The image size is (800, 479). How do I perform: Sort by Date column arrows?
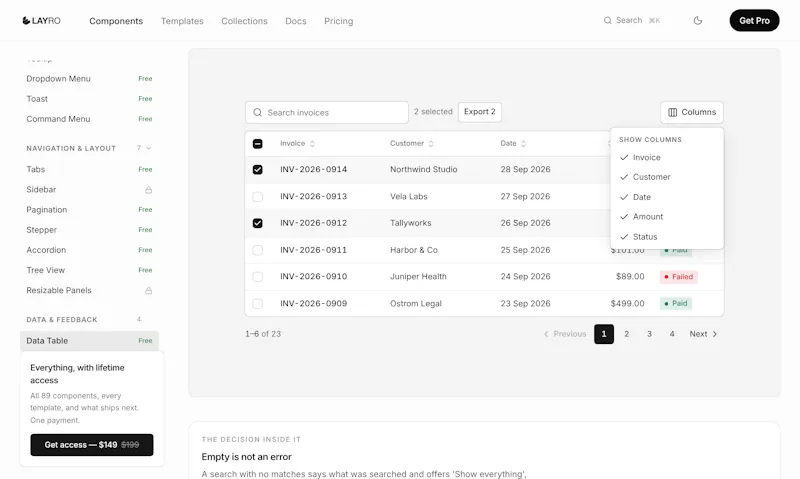[523, 144]
